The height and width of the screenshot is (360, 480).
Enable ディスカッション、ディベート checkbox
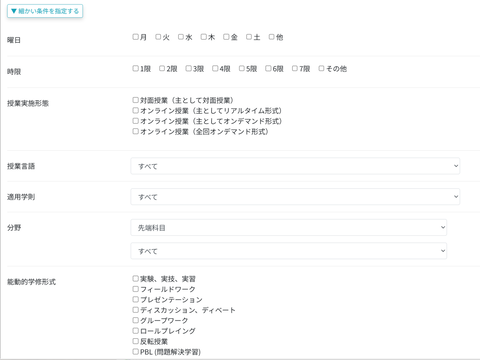click(135, 310)
